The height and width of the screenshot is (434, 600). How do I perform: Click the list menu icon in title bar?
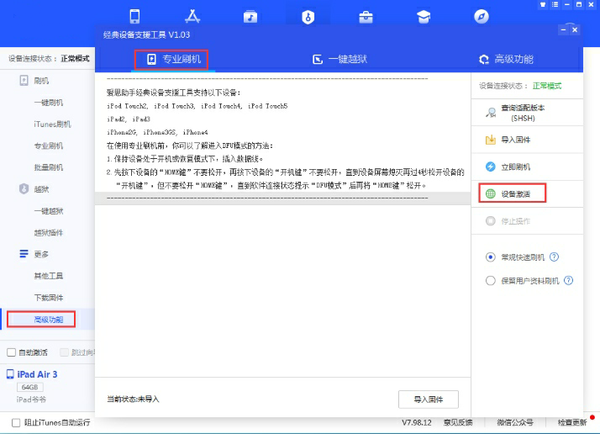tap(555, 5)
